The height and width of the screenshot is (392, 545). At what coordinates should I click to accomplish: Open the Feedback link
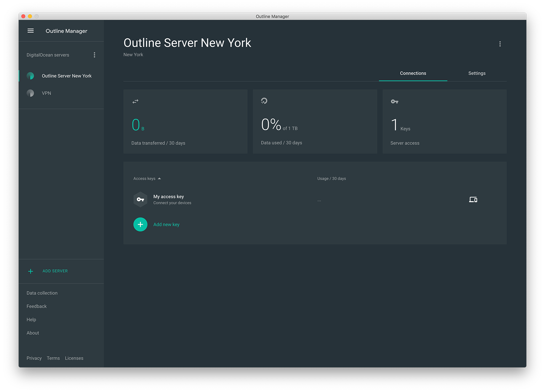[37, 306]
